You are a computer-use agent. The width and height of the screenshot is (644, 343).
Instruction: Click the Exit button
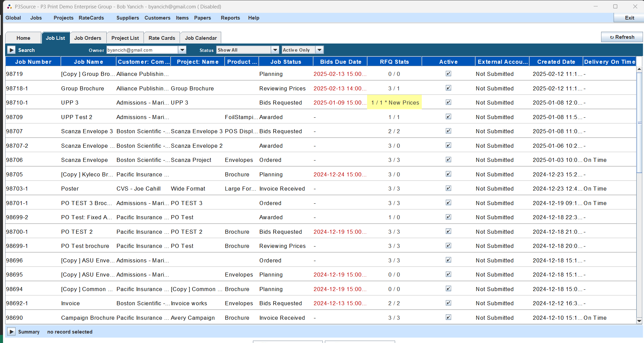tap(629, 18)
